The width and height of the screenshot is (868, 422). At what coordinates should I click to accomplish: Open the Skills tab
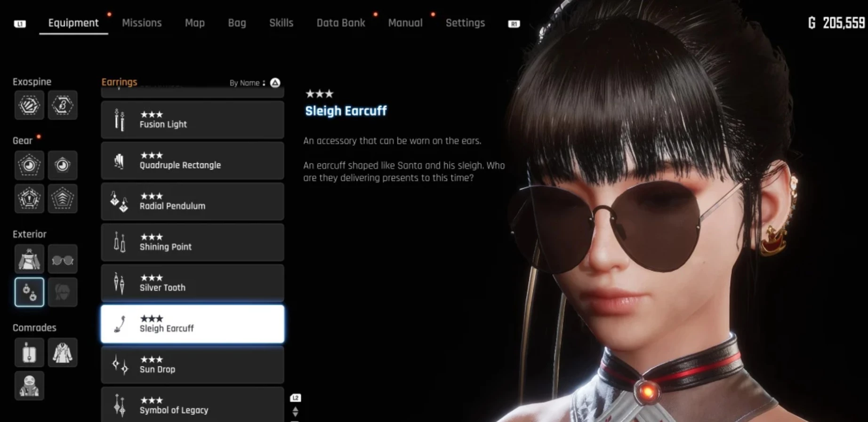pos(281,23)
